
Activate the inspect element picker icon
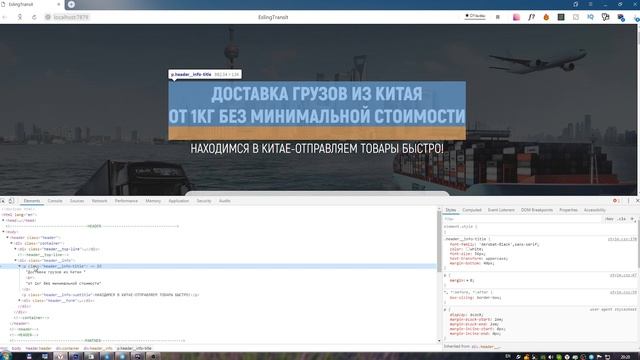click(x=3, y=201)
